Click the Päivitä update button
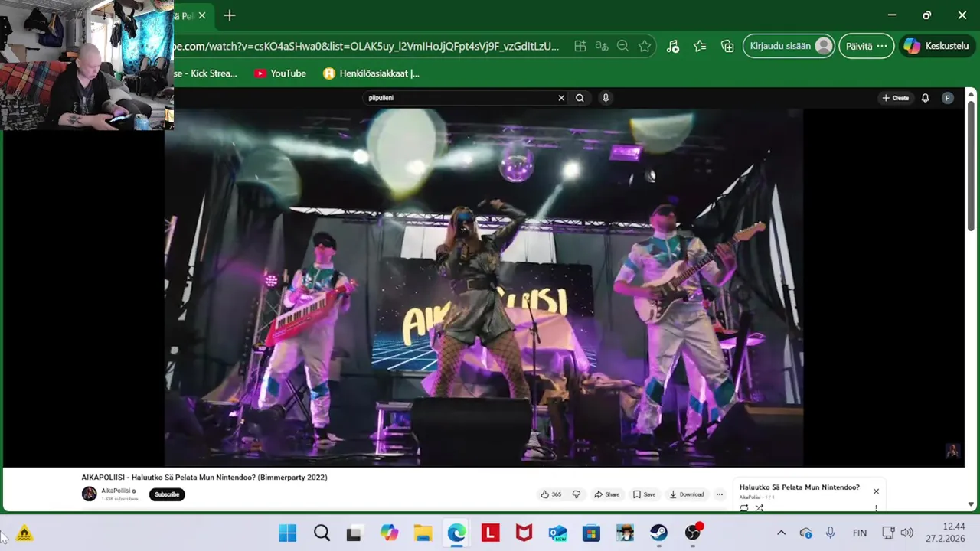This screenshot has width=980, height=551. [866, 46]
